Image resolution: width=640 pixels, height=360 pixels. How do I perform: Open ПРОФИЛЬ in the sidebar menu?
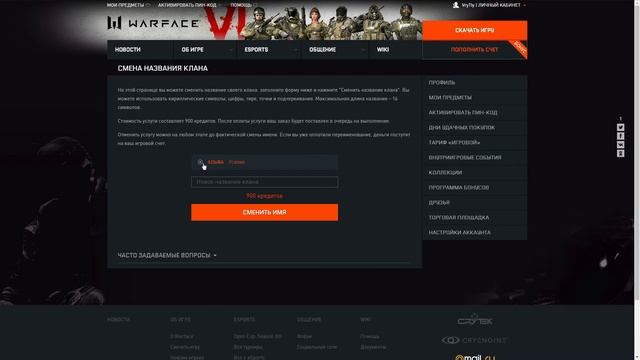pos(475,82)
